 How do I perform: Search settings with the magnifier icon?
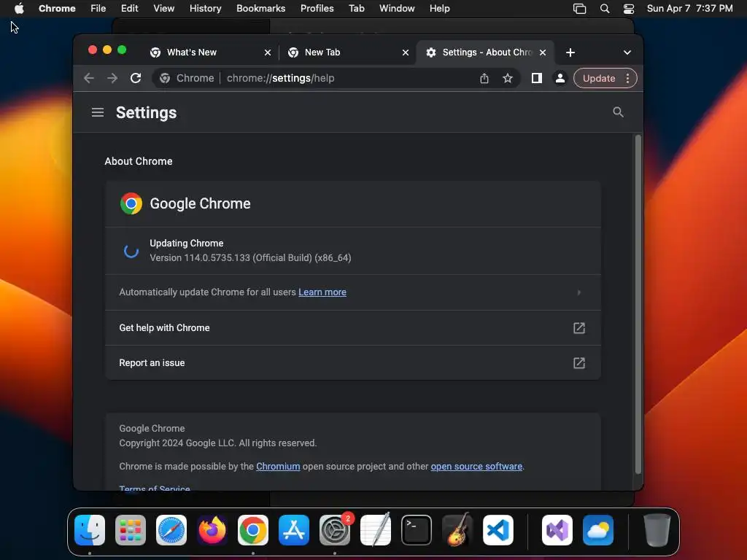pos(618,112)
